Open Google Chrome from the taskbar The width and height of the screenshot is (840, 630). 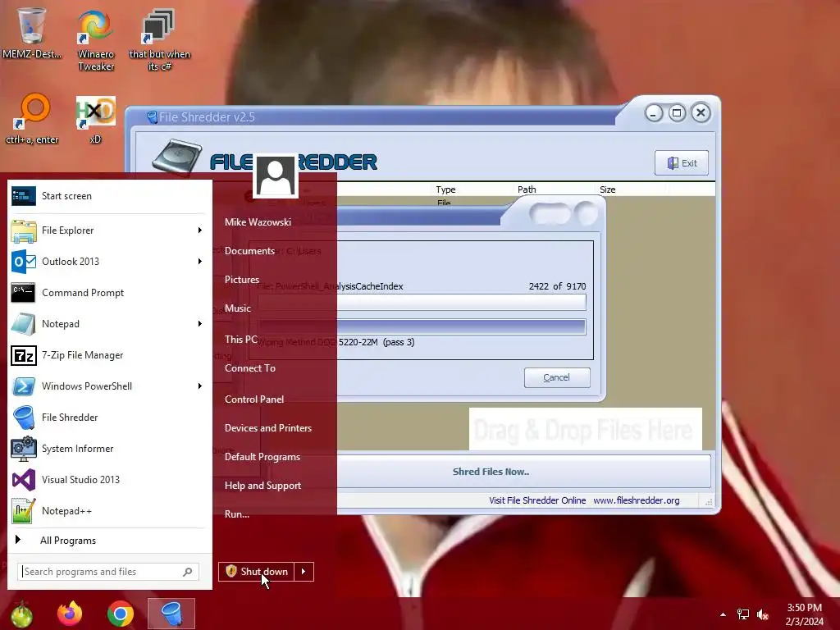point(120,614)
